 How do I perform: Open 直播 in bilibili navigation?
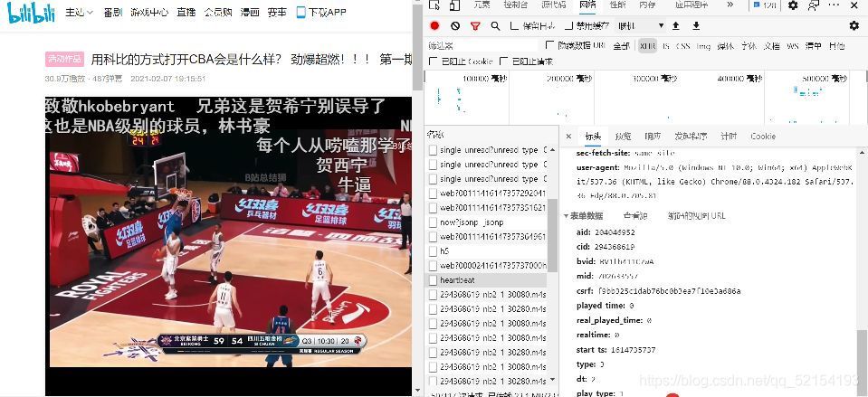186,12
